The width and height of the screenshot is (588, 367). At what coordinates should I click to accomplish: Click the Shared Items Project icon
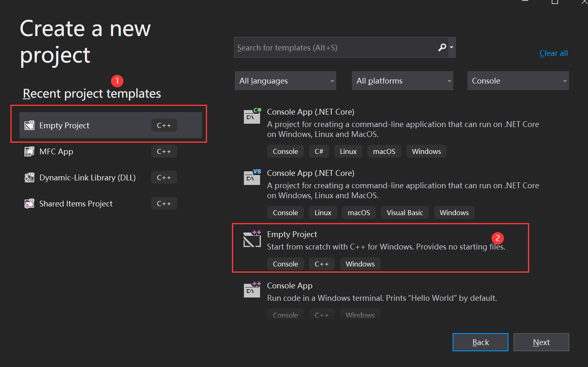point(29,204)
